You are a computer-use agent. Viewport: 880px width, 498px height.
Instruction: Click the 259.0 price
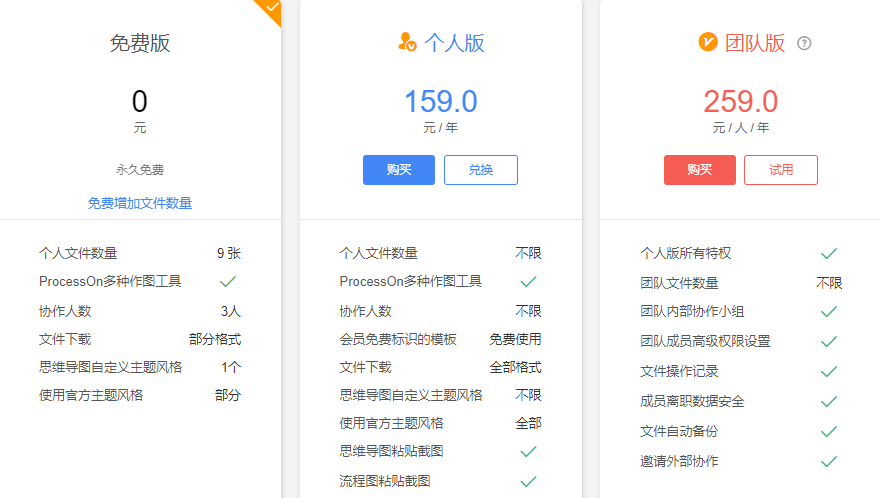click(x=741, y=102)
